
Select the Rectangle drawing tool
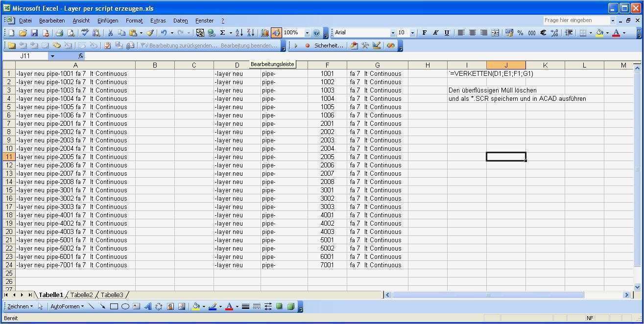coord(114,306)
